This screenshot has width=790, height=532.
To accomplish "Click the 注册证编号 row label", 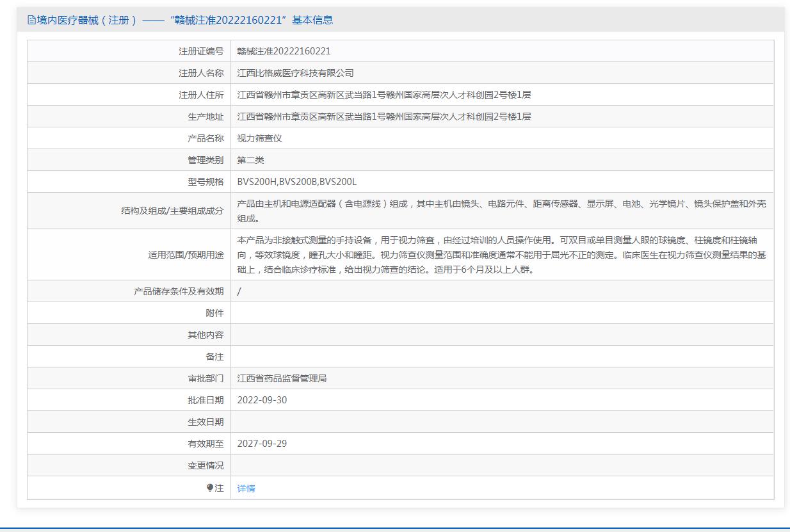I will 201,51.
